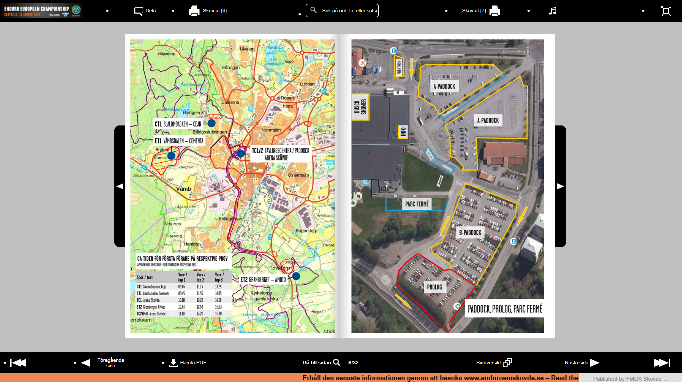Image resolution: width=683 pixels, height=382 pixels.
Task: Click the B Paddock label on aerial photo
Action: coord(470,233)
